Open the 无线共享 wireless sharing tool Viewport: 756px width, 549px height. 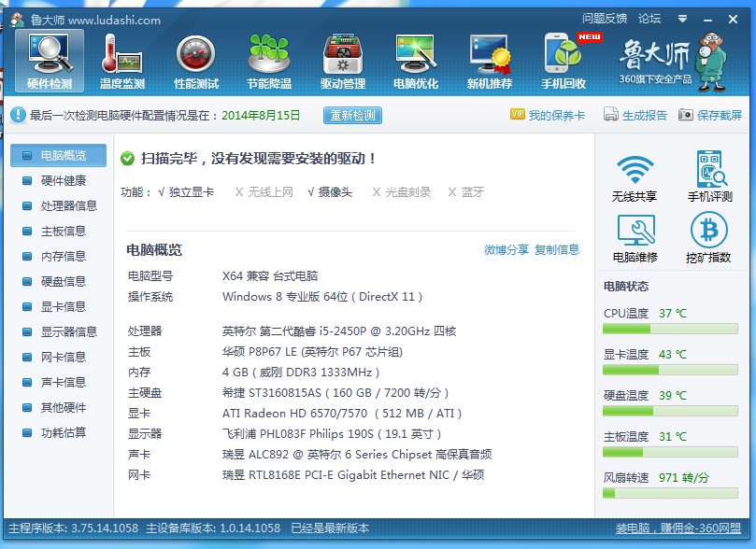point(635,177)
